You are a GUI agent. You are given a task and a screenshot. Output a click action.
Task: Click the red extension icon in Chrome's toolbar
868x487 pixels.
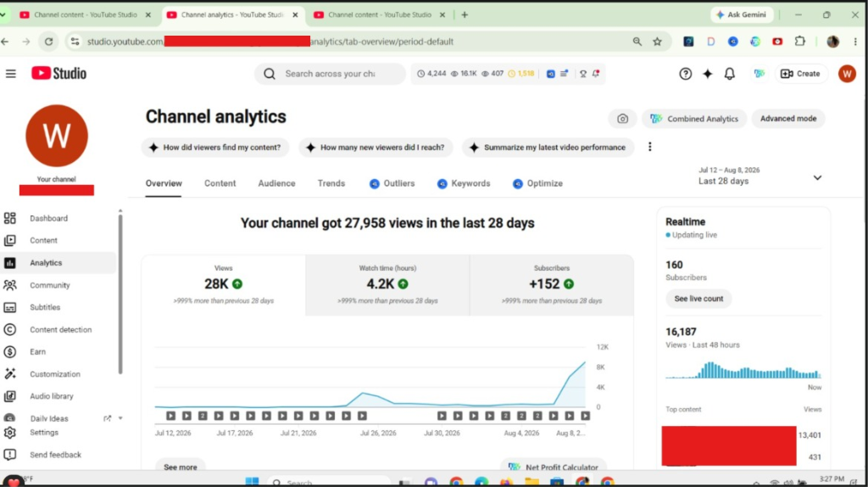point(777,42)
